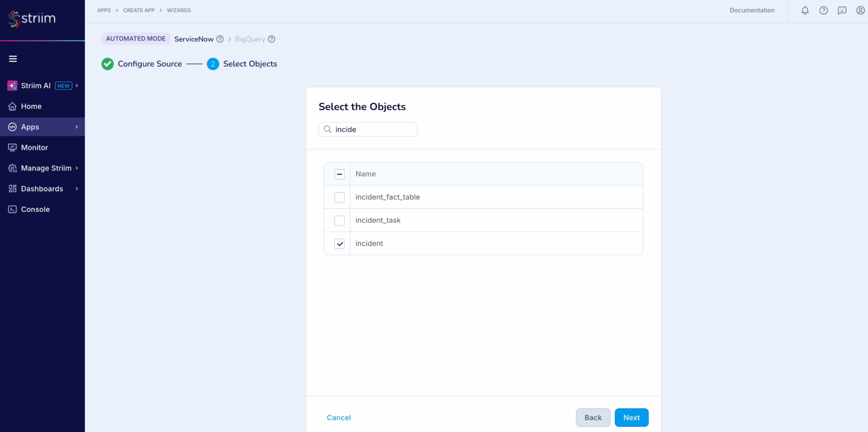Click the BigQuery target label

[250, 39]
